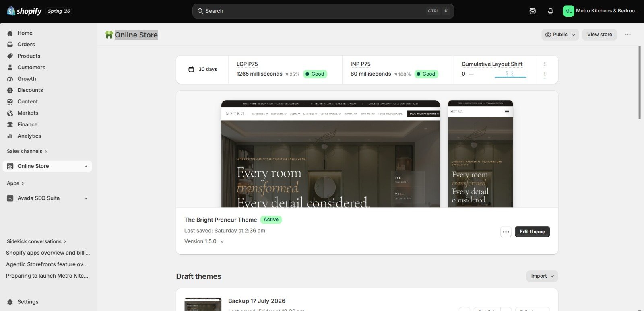Click the Analytics bar chart icon
The height and width of the screenshot is (311, 644).
pyautogui.click(x=10, y=136)
